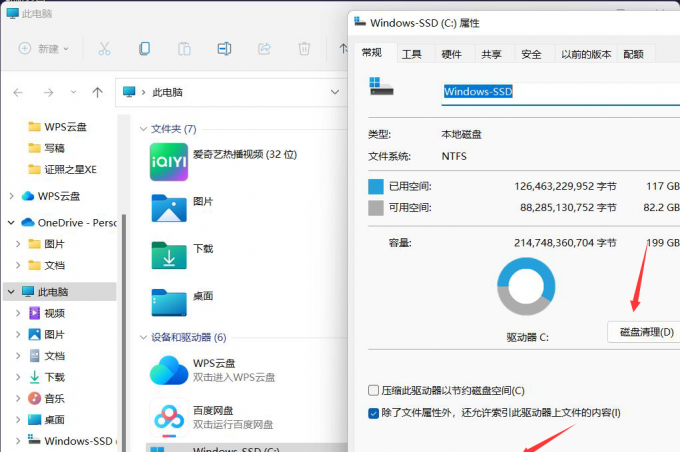The height and width of the screenshot is (452, 680).
Task: Collapse 此电脑 sidebar node
Action: 11,292
